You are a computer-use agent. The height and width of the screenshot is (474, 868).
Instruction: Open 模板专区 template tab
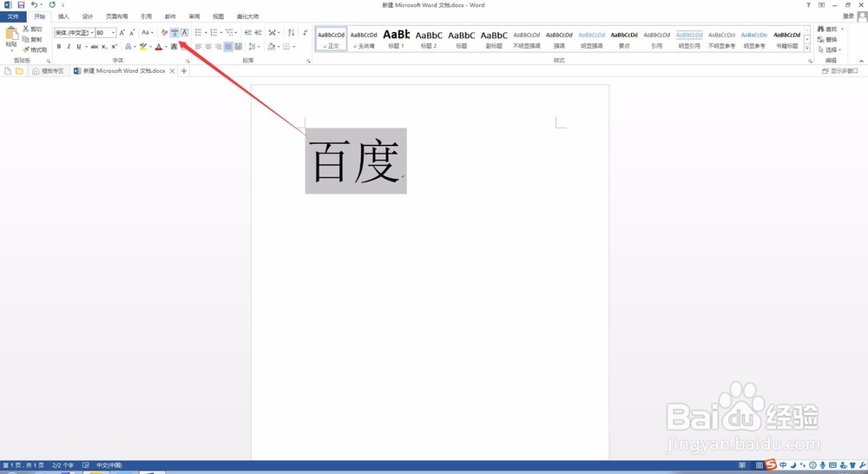click(x=48, y=71)
